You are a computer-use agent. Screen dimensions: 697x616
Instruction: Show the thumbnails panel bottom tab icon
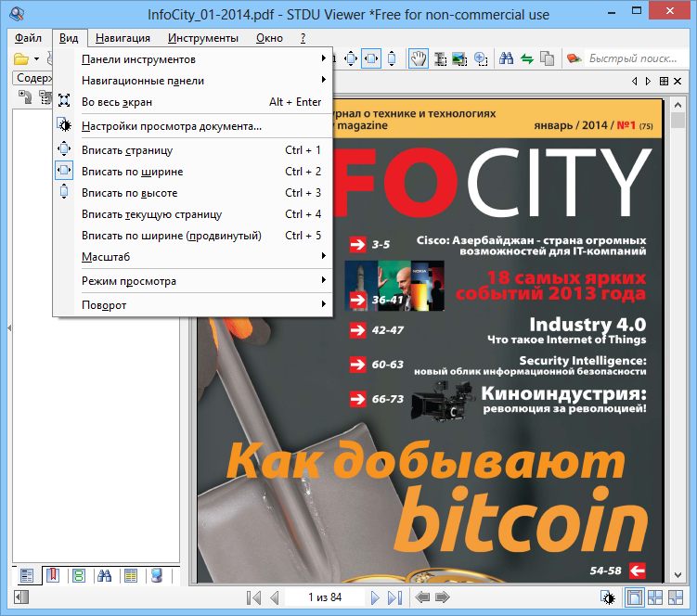point(79,575)
